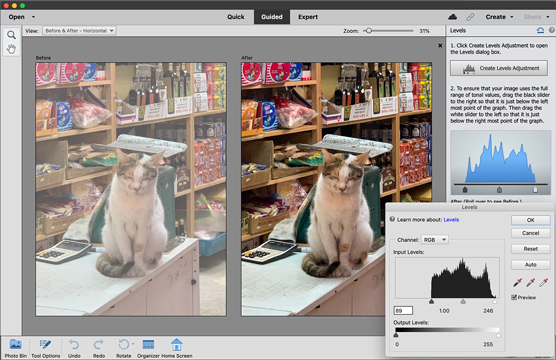Select the Hand tool
556x360 pixels.
pyautogui.click(x=11, y=49)
